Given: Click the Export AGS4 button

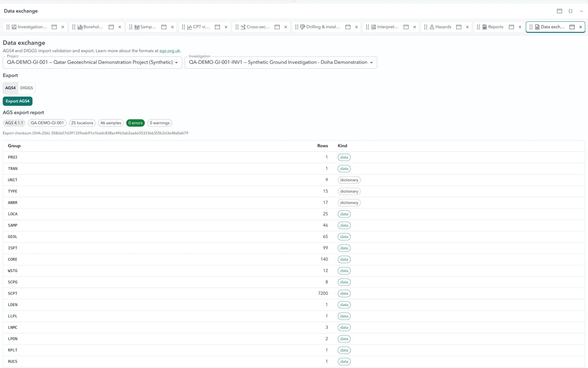Looking at the screenshot, I should [17, 101].
